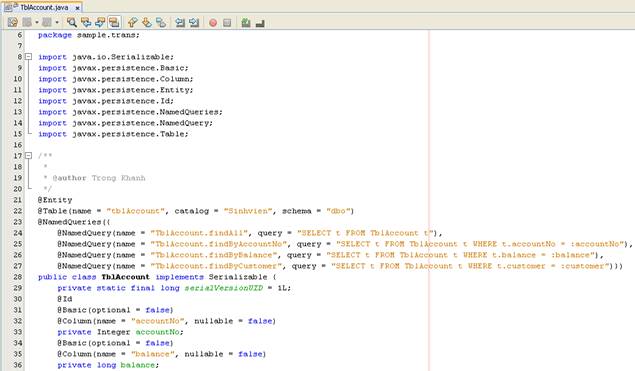Click 'package sample.trans;' text

[89, 35]
